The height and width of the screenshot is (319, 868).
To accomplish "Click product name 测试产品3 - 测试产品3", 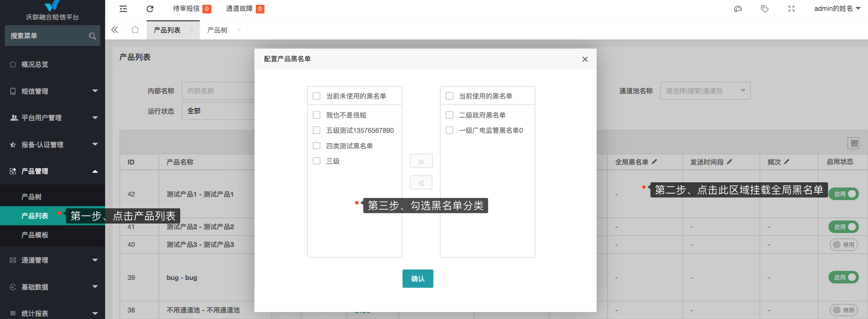I will [200, 245].
